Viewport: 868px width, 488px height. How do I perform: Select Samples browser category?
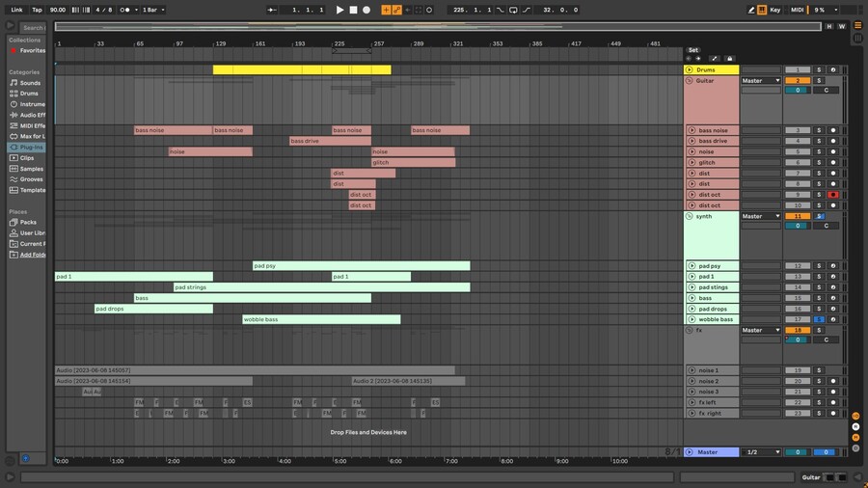coord(27,169)
